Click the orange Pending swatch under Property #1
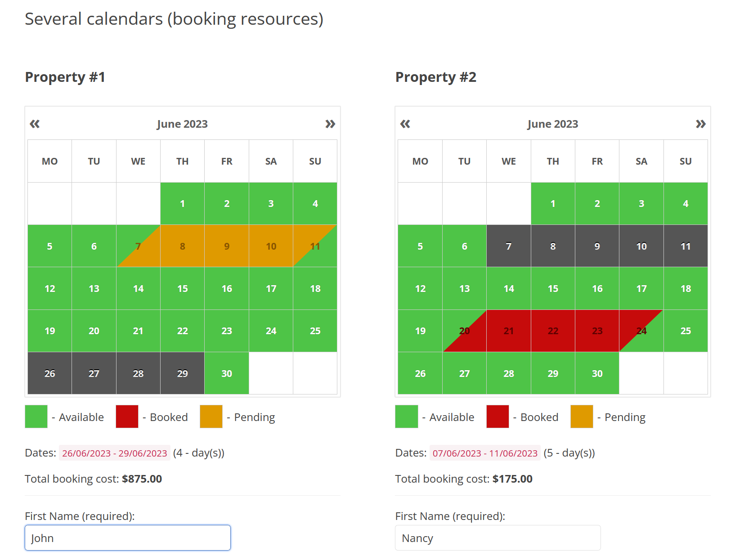735x560 pixels. click(x=211, y=417)
